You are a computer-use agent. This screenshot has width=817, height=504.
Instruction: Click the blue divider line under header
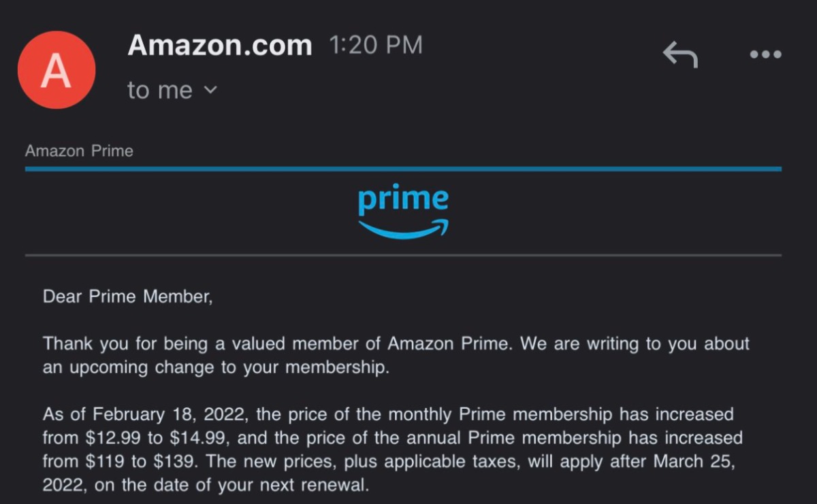coord(403,169)
